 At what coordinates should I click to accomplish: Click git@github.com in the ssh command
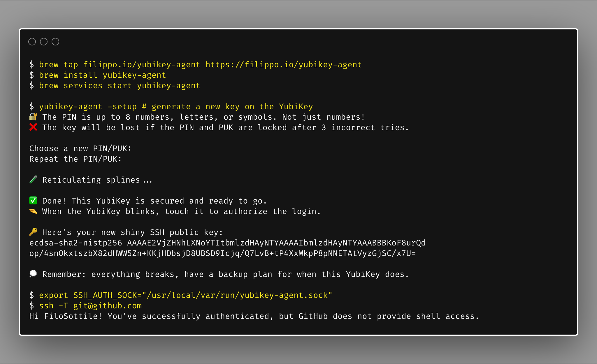pyautogui.click(x=107, y=306)
